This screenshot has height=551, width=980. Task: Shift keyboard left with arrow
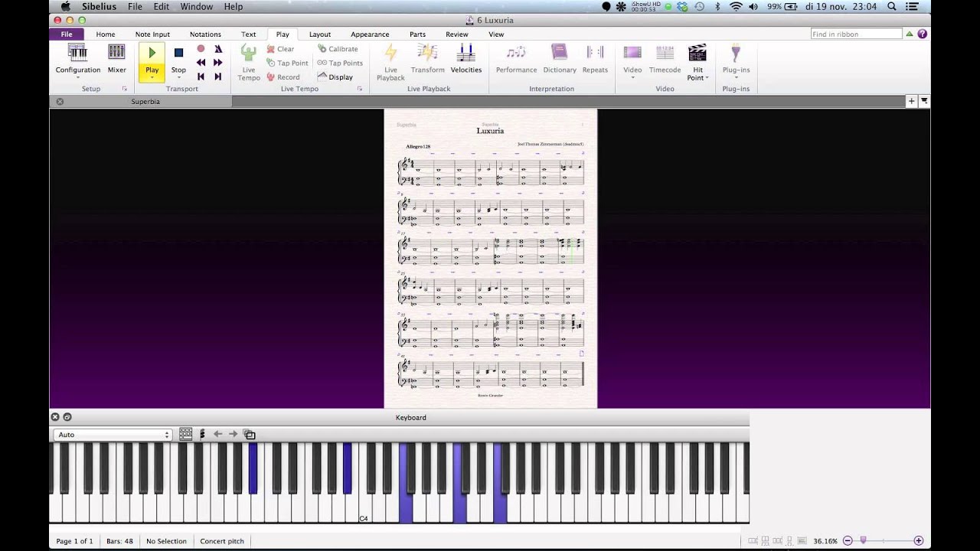coord(217,434)
